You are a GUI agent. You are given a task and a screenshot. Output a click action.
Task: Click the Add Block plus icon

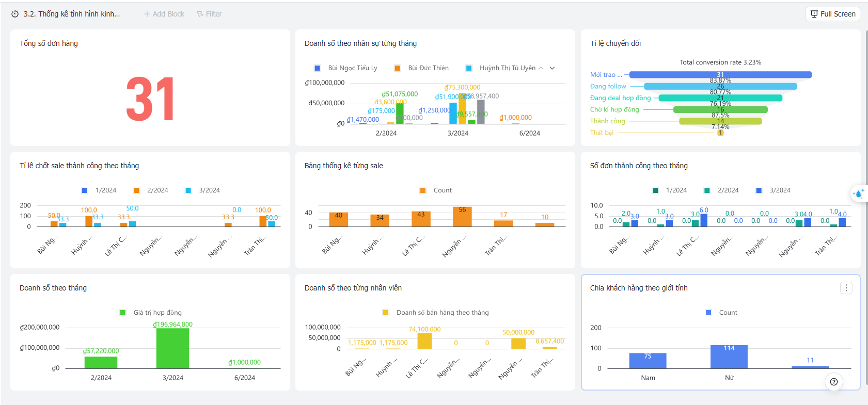tap(147, 14)
